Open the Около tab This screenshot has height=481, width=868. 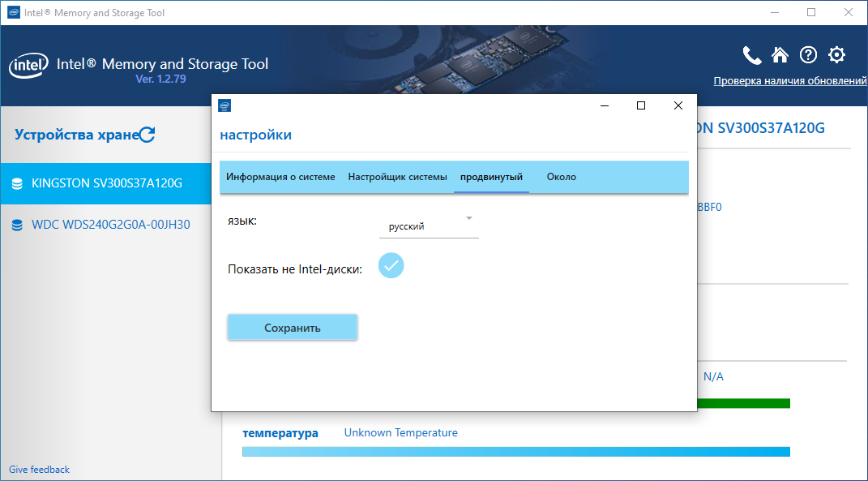coord(562,177)
